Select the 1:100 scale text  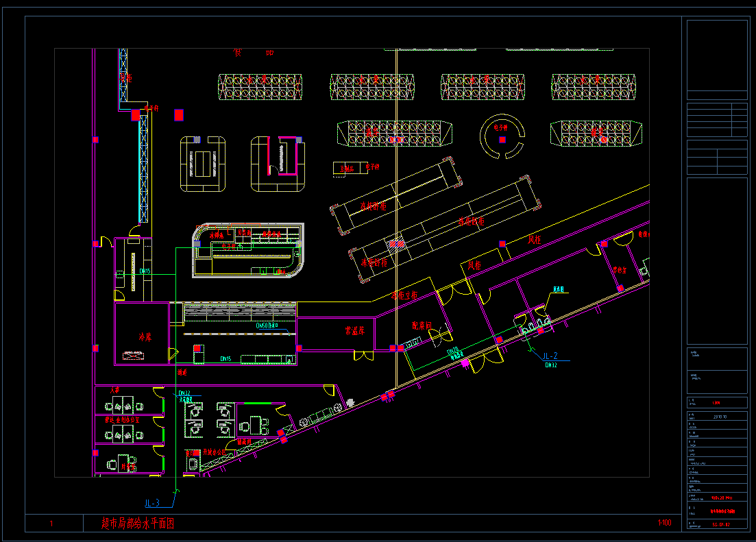pos(664,523)
